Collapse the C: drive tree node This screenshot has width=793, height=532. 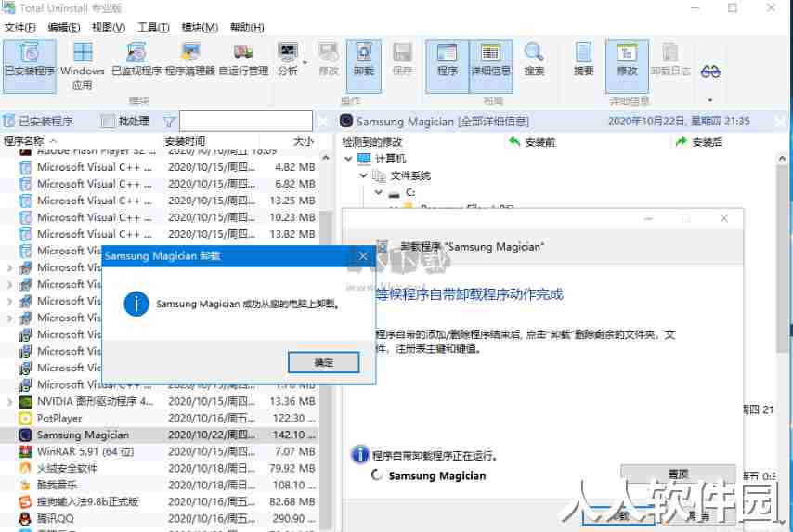(378, 192)
